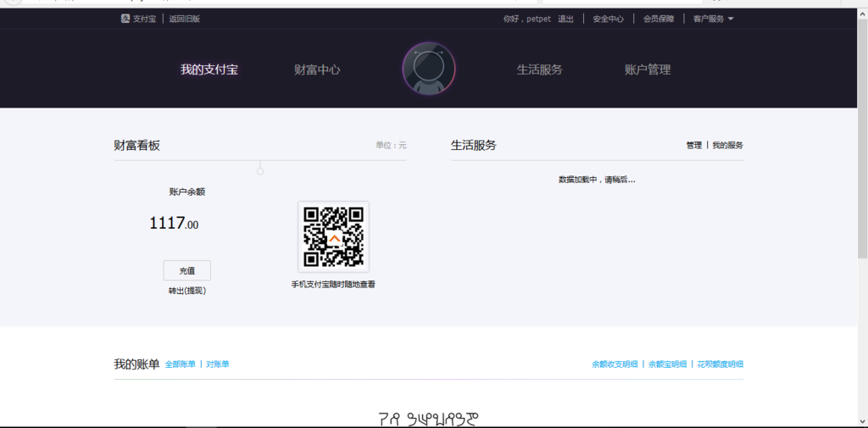Open the 安全中心 link
The image size is (868, 428).
coord(608,19)
